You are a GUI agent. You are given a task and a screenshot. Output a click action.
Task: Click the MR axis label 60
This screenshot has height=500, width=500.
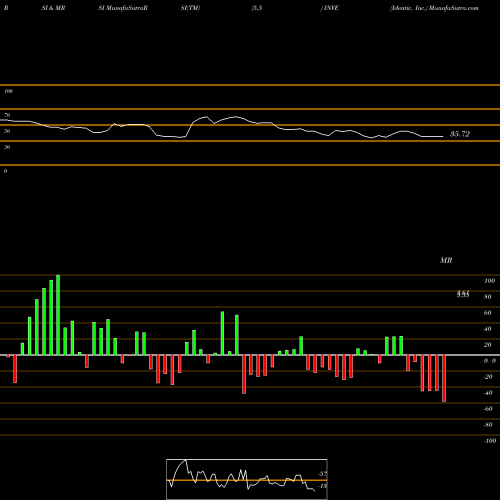pos(488,313)
